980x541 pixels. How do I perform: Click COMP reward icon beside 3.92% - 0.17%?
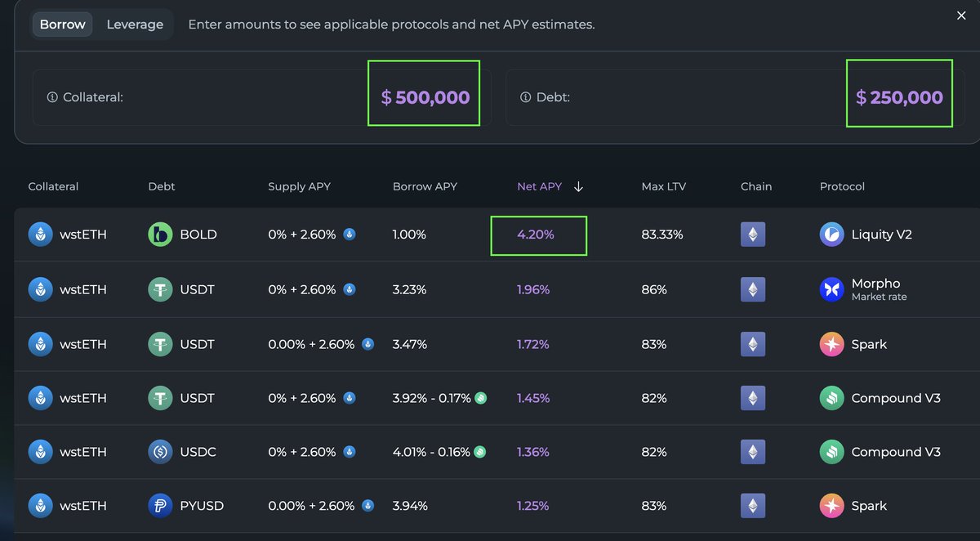tap(481, 398)
